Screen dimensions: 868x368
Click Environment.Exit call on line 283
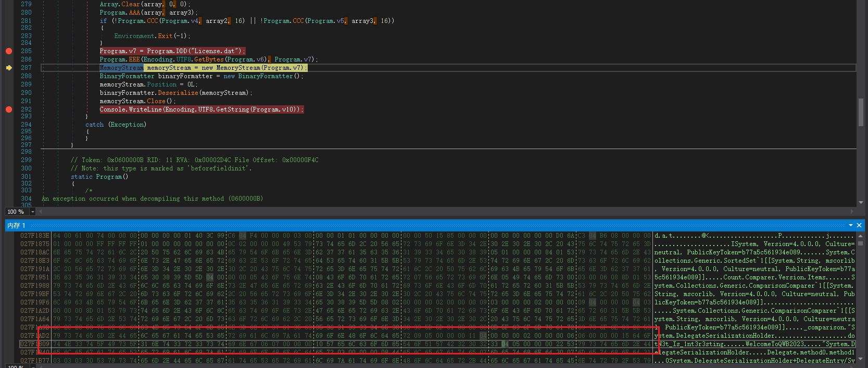point(152,36)
